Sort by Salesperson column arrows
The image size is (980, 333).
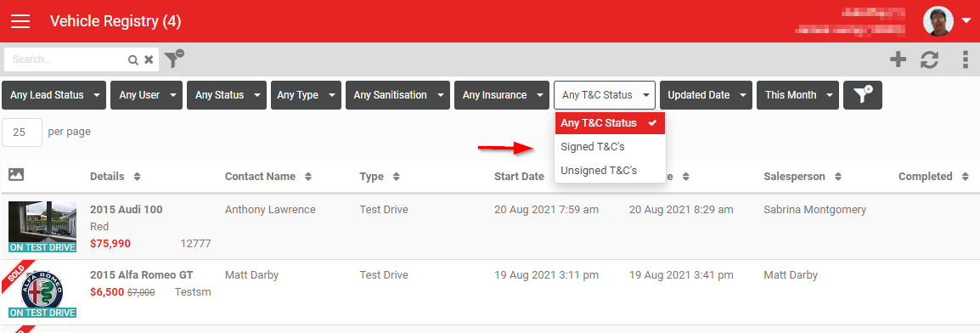click(838, 177)
